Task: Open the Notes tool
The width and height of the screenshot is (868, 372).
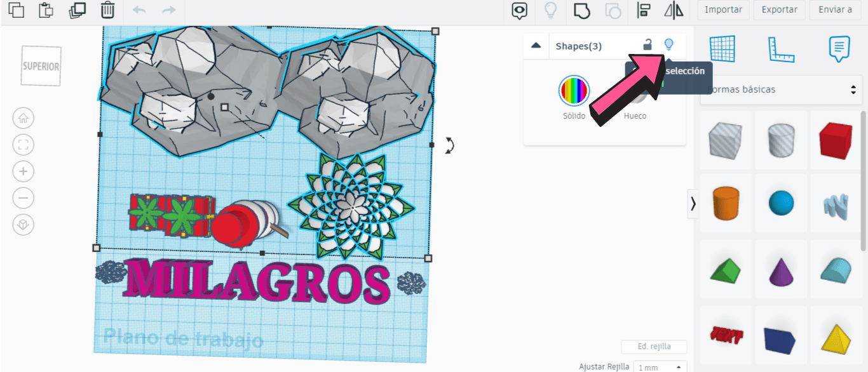Action: coord(840,49)
